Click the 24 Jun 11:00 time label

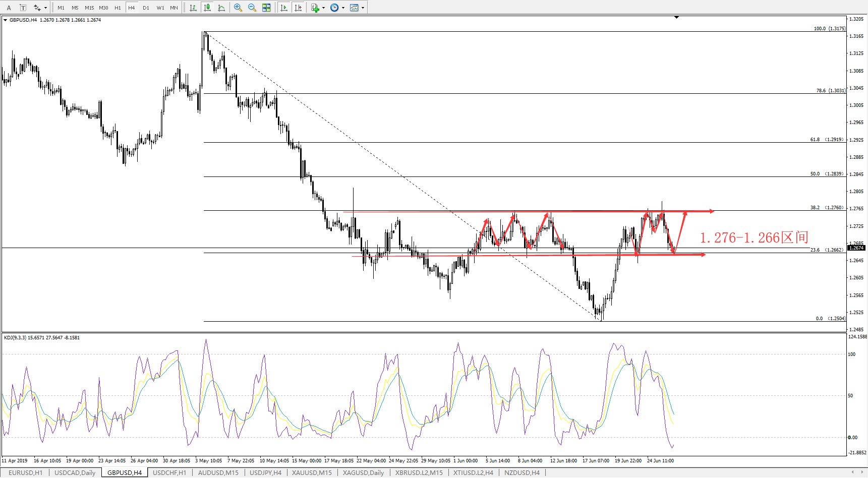[x=660, y=460]
